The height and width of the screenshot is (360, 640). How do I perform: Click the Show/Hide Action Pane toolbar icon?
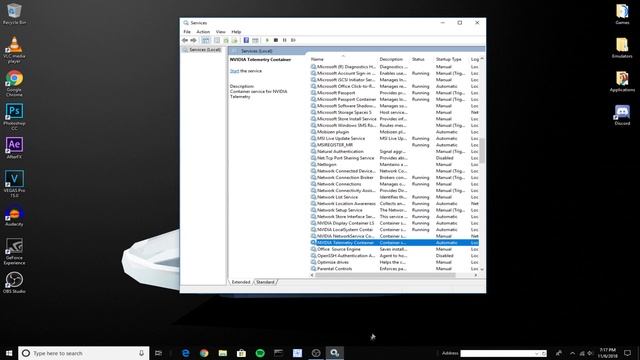255,40
